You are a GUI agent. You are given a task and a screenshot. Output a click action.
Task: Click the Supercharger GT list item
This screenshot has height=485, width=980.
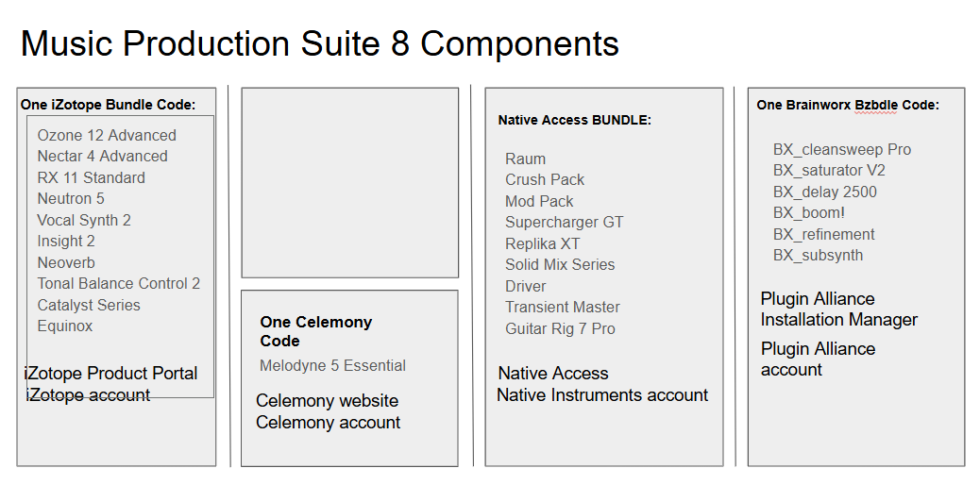(564, 223)
